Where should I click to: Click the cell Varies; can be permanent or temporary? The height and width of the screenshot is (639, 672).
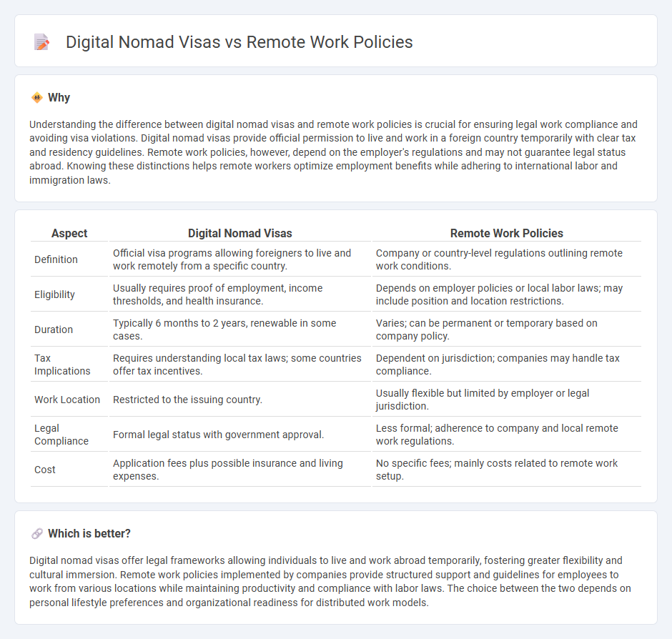(507, 330)
